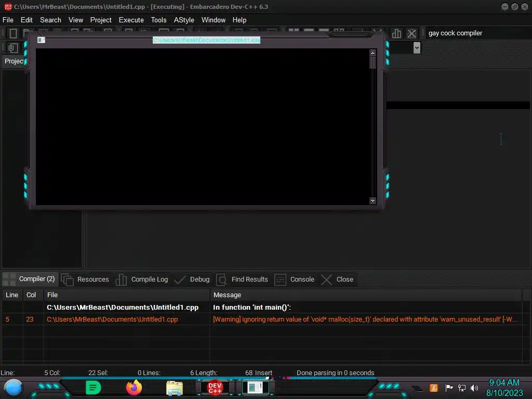This screenshot has width=532, height=399.
Task: Open the Project menu
Action: click(x=101, y=20)
